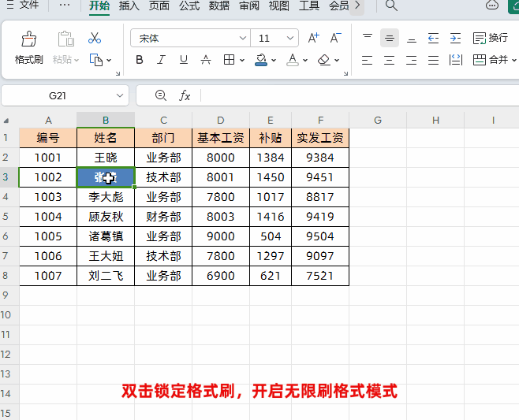The image size is (519, 420).
Task: Click the search magnifier icon
Action: pyautogui.click(x=391, y=6)
